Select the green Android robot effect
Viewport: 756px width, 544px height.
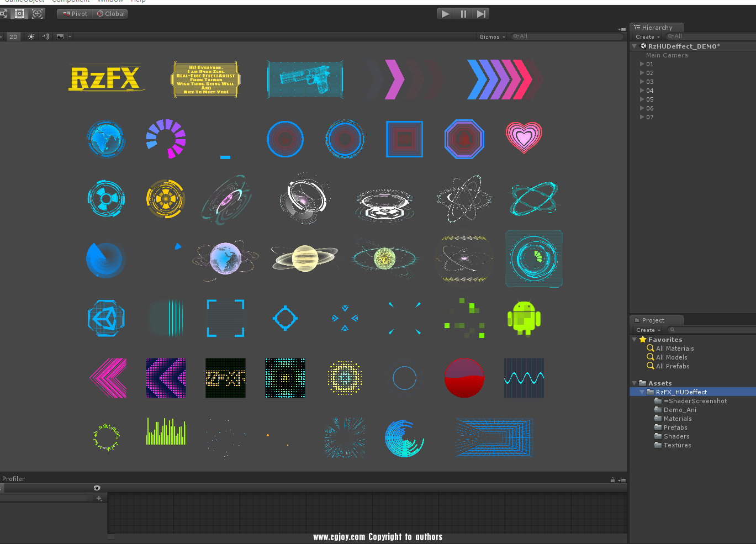[x=524, y=318]
